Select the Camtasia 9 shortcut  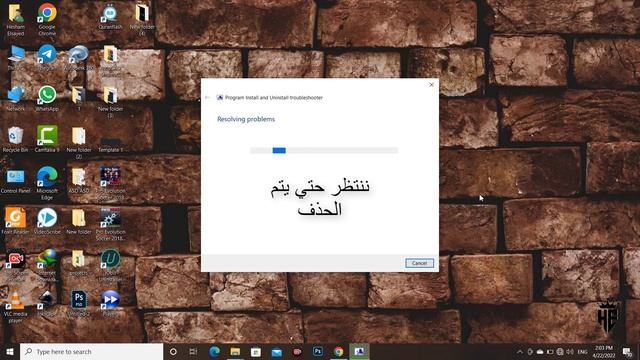[x=47, y=139]
